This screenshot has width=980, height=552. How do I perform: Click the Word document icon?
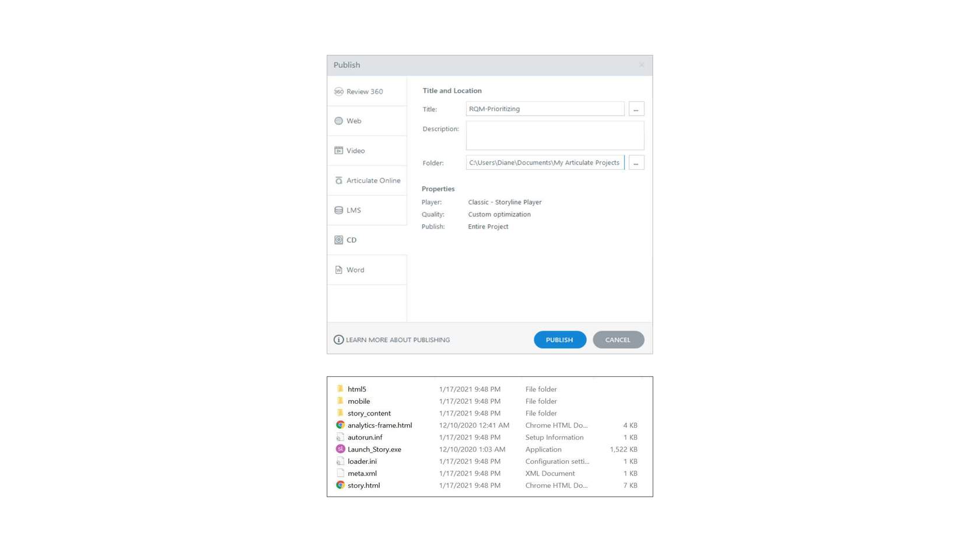point(338,270)
